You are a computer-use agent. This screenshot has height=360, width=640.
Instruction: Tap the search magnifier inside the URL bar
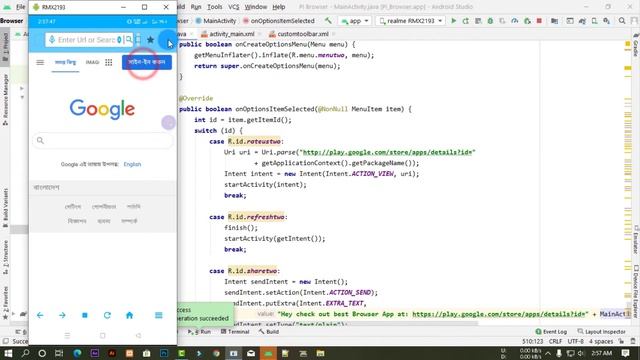[129, 40]
